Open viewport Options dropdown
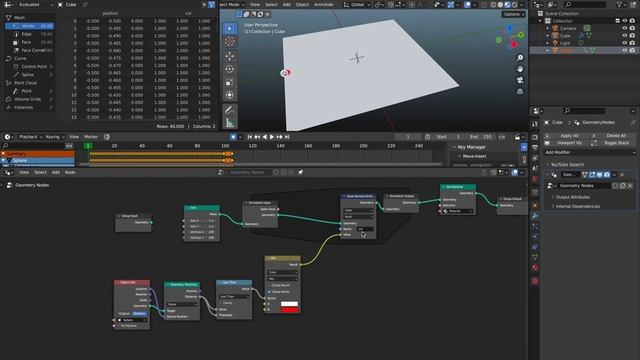Viewport: 640px width, 360px height. [x=513, y=14]
